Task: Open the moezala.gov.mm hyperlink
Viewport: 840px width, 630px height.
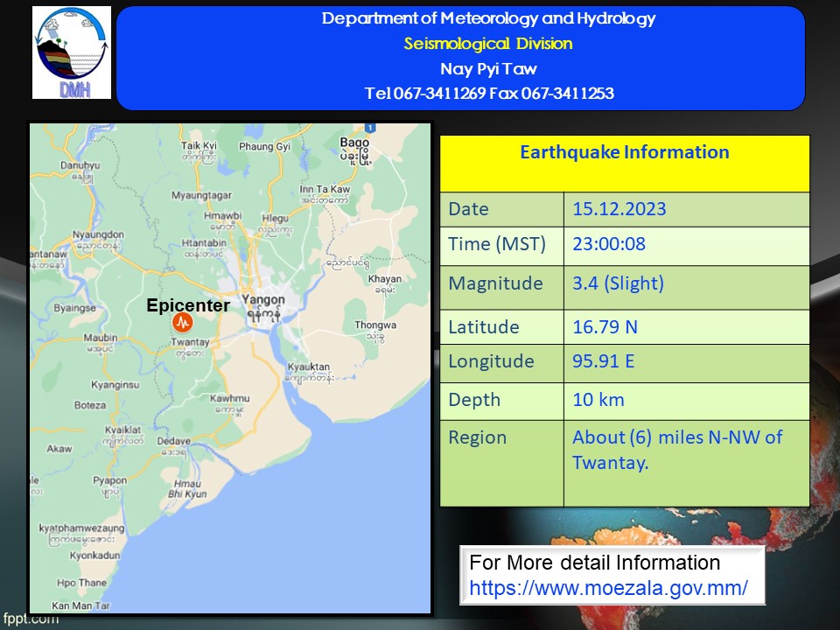Action: pos(609,588)
